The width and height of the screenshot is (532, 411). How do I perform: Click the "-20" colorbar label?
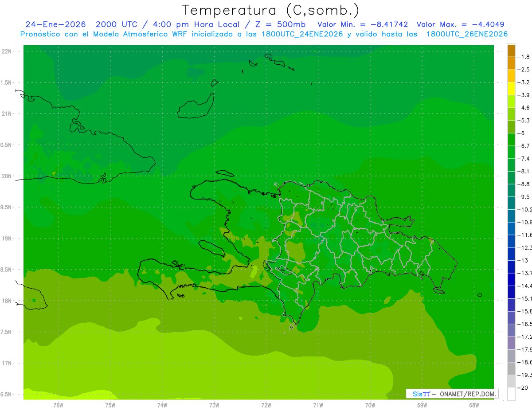point(523,388)
